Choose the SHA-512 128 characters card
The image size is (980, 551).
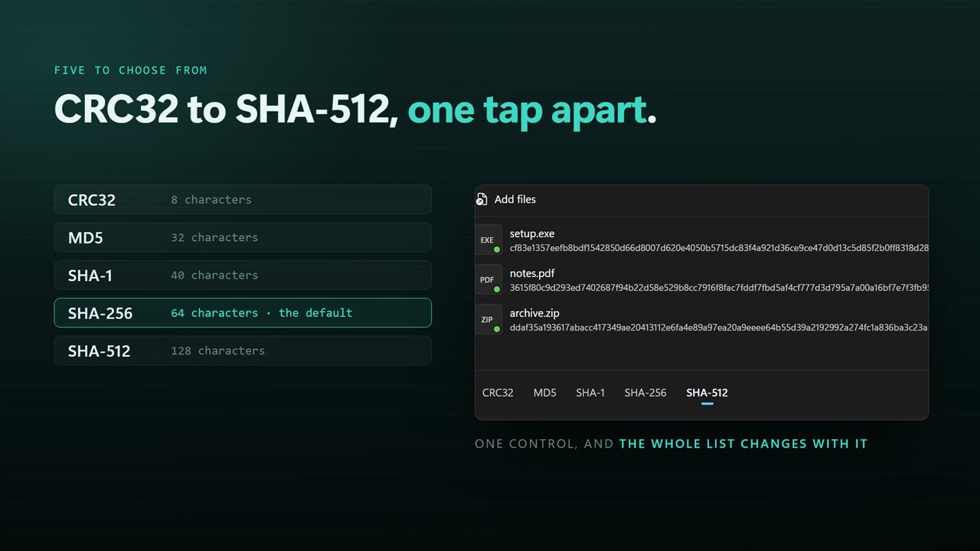(x=243, y=350)
